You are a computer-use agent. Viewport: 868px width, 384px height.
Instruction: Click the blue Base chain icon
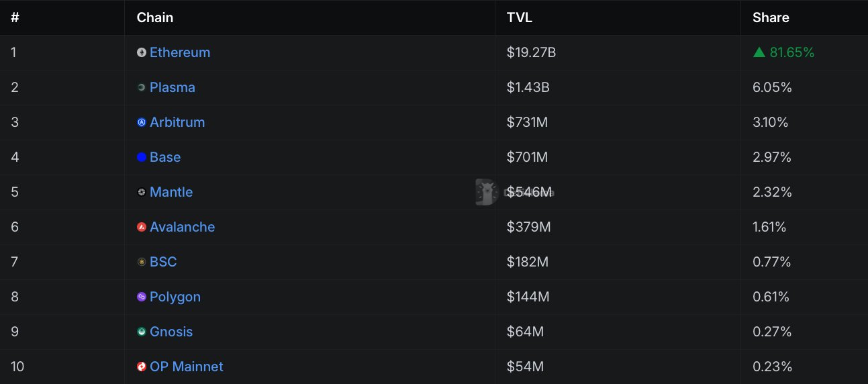pos(142,157)
